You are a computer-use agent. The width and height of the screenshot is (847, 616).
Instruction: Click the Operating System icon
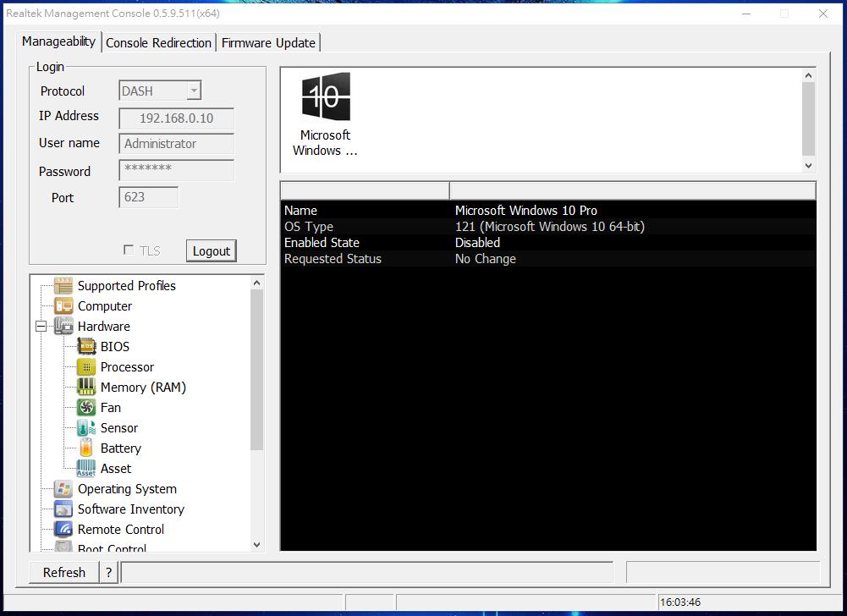point(63,489)
